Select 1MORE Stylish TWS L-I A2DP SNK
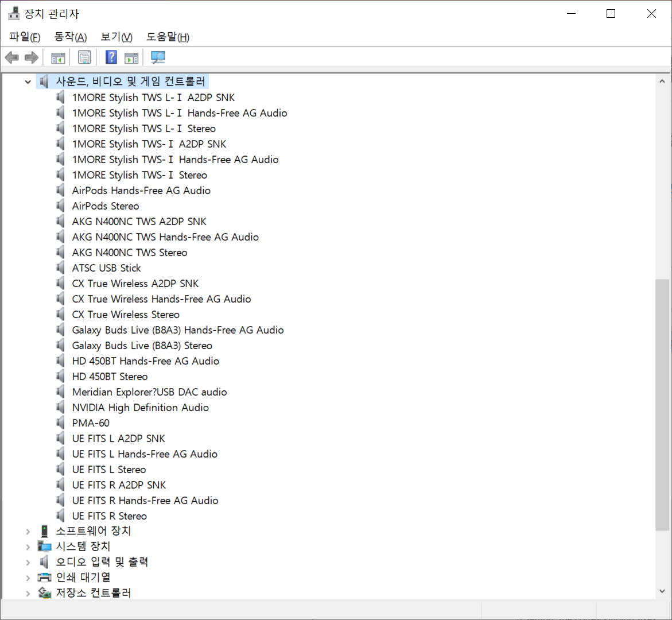This screenshot has width=672, height=620. tap(153, 98)
